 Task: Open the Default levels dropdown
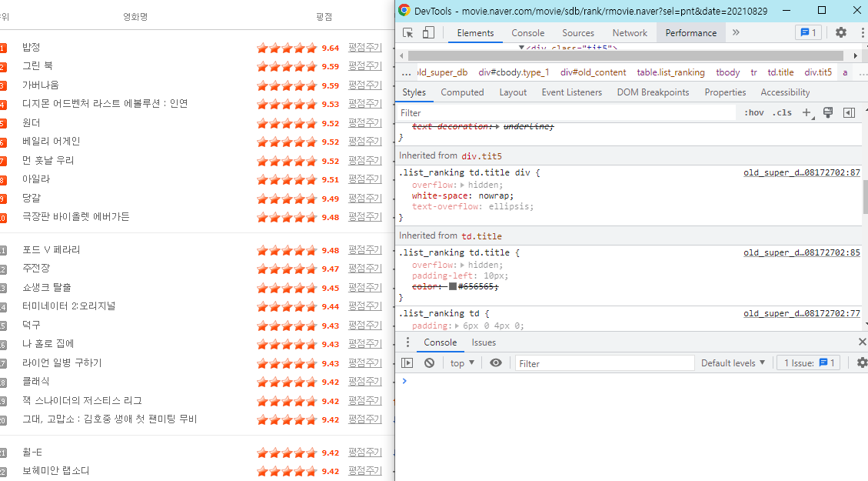[733, 363]
